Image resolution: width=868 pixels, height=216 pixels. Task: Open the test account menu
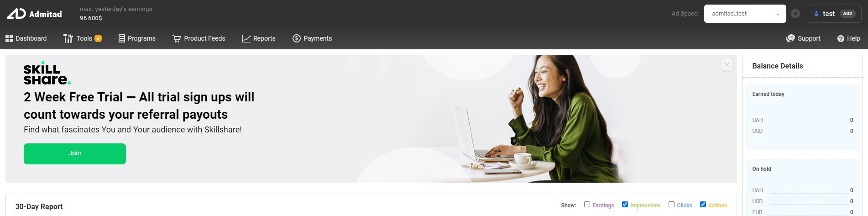click(x=834, y=14)
